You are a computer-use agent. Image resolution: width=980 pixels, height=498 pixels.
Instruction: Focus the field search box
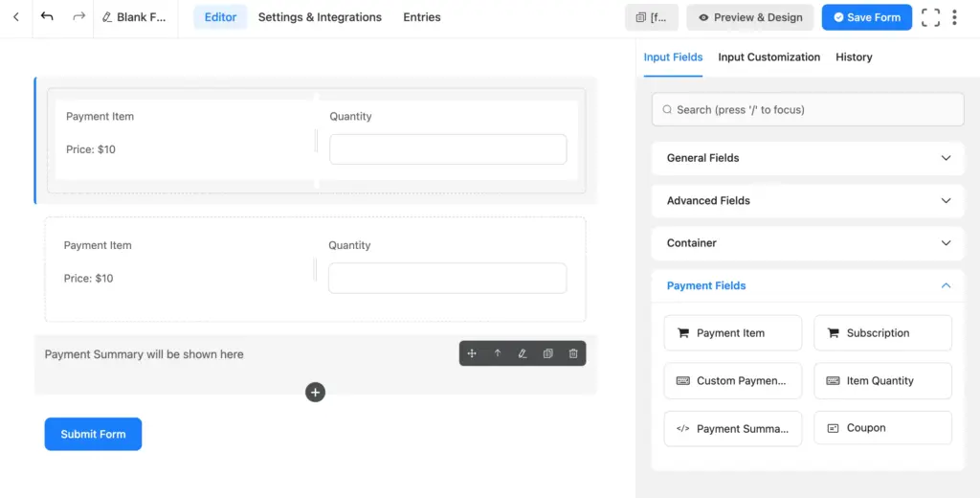click(808, 109)
